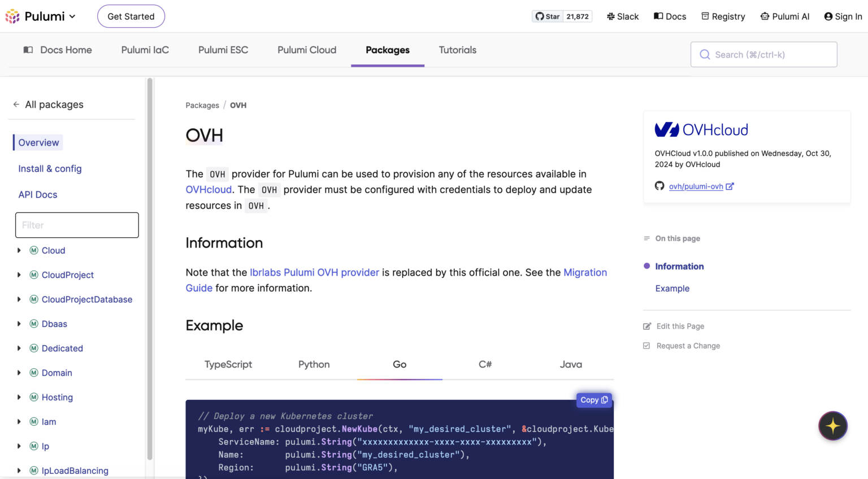
Task: Click inside the Filter packages field
Action: (77, 225)
